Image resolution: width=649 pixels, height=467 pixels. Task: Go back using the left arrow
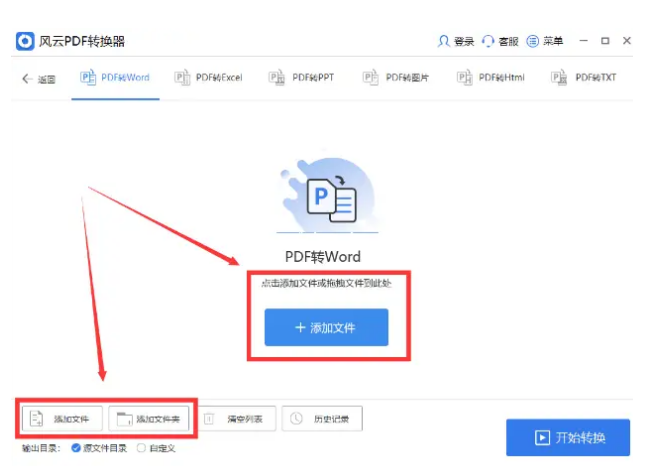point(27,79)
